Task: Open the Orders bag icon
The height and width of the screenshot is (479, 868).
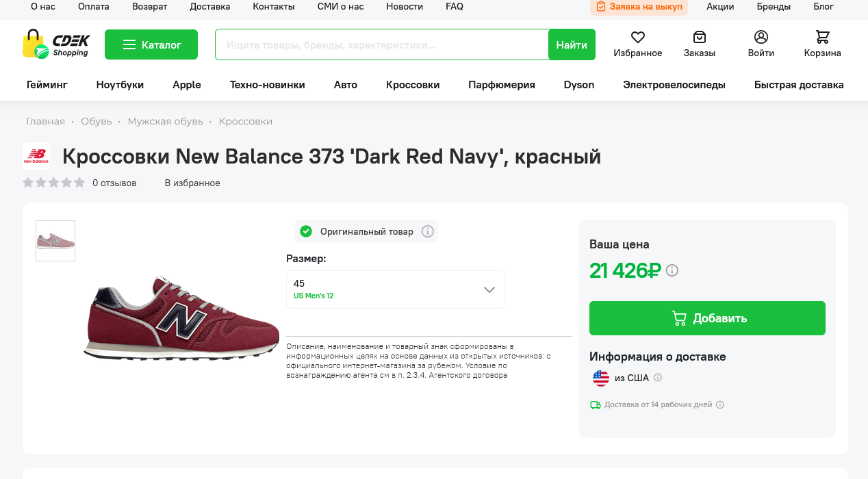Action: (x=699, y=38)
